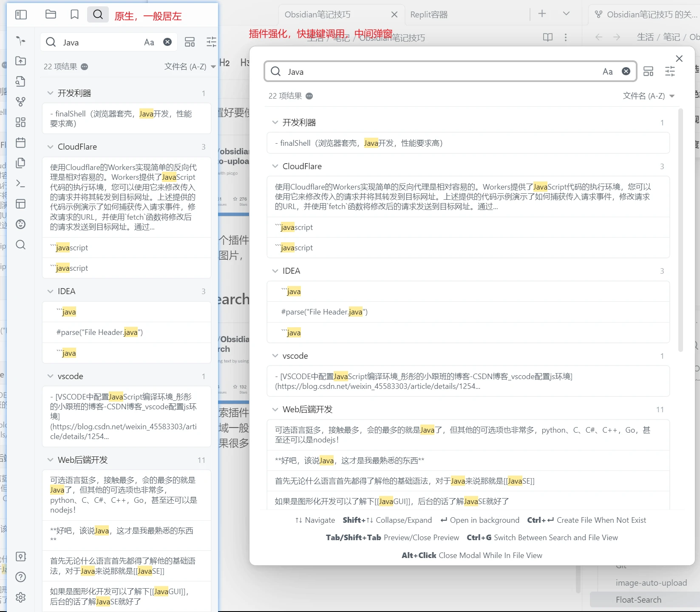The width and height of the screenshot is (700, 612).
Task: Click the results info dot in popup
Action: point(309,96)
